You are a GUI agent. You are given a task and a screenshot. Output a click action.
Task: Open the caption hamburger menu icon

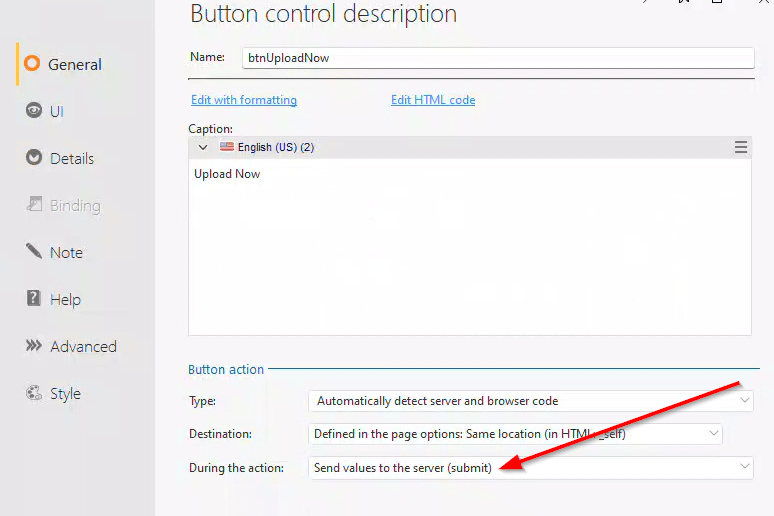coord(741,147)
